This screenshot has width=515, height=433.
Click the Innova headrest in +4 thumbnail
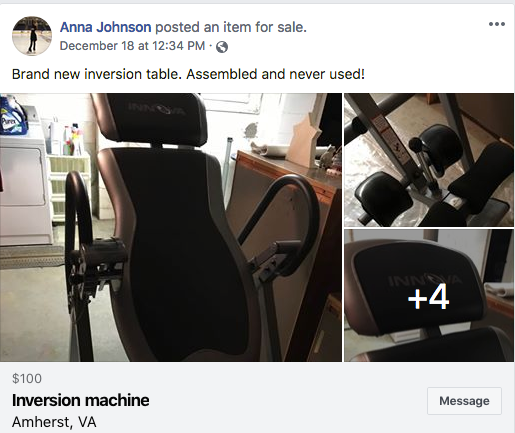click(x=417, y=288)
